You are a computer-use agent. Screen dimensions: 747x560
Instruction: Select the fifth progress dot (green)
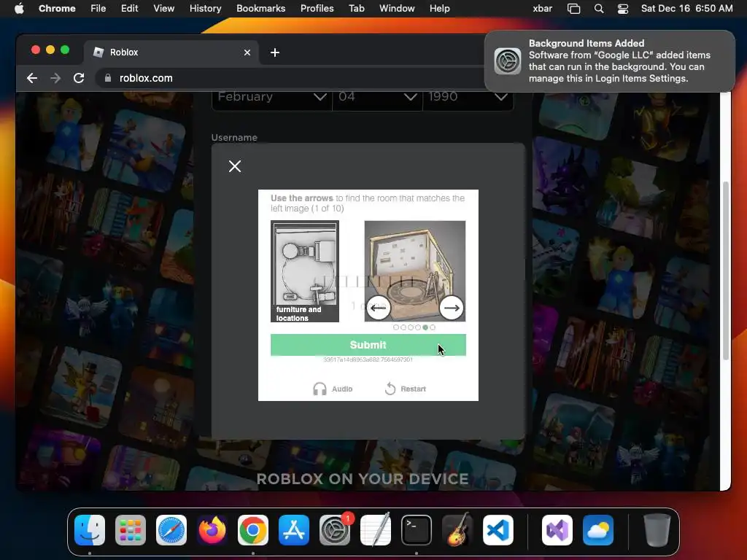425,327
